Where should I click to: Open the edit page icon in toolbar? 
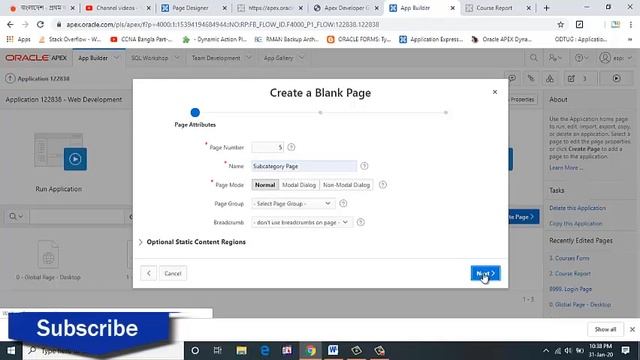coord(571,78)
